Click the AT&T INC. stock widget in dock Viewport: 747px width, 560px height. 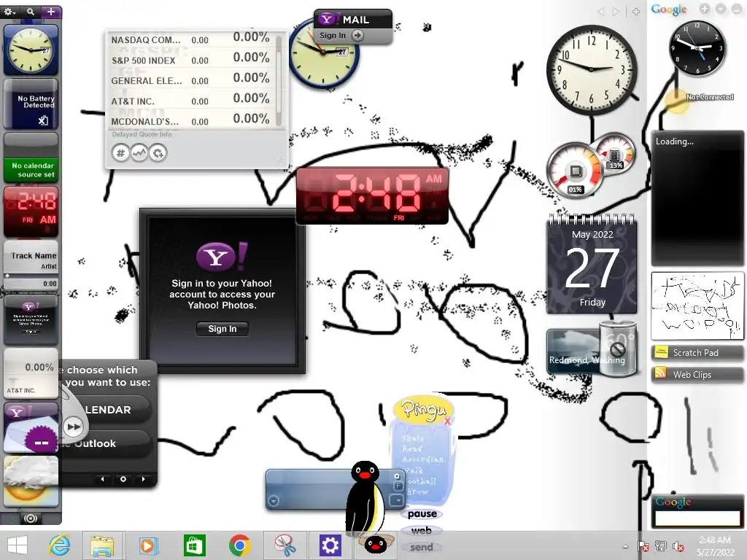[x=31, y=373]
